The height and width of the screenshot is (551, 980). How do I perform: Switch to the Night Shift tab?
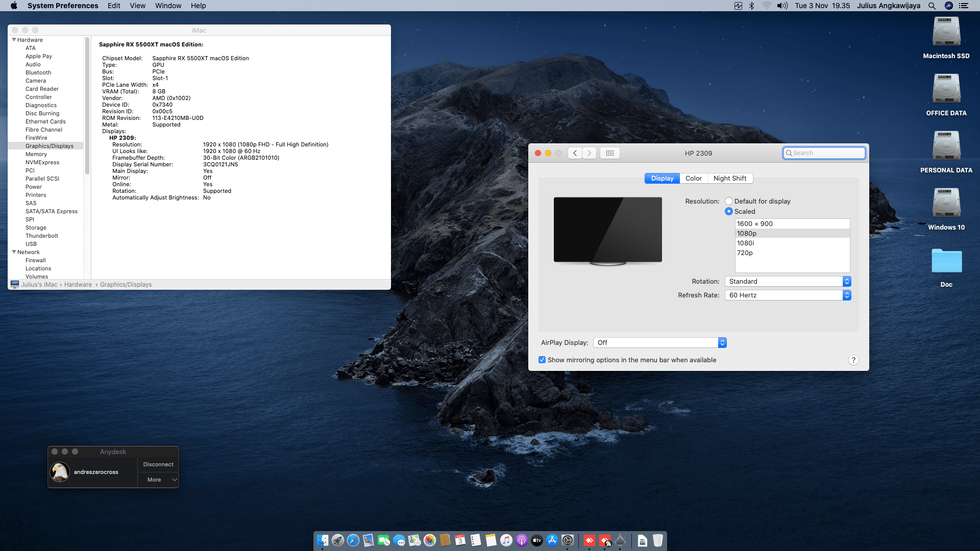click(x=730, y=178)
